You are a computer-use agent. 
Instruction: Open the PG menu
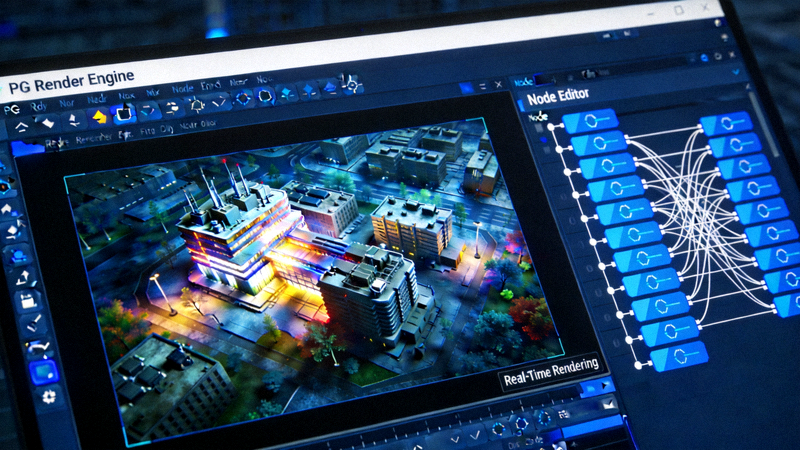coord(11,110)
